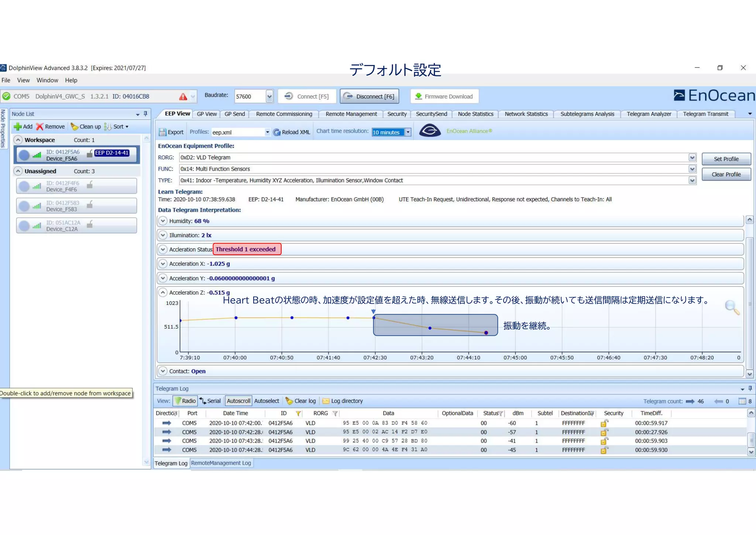
Task: Collapse the Workspace group
Action: (x=18, y=140)
